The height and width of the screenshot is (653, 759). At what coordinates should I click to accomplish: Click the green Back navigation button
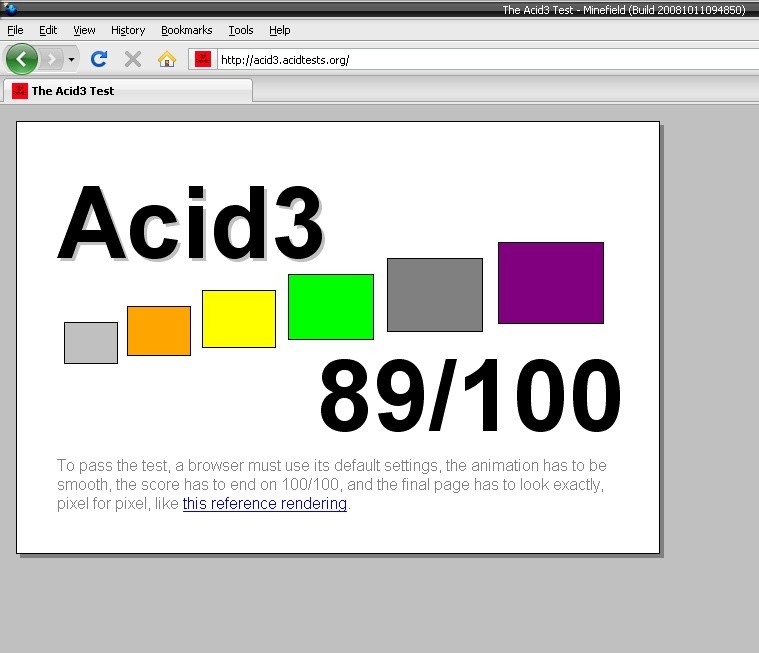pos(21,59)
